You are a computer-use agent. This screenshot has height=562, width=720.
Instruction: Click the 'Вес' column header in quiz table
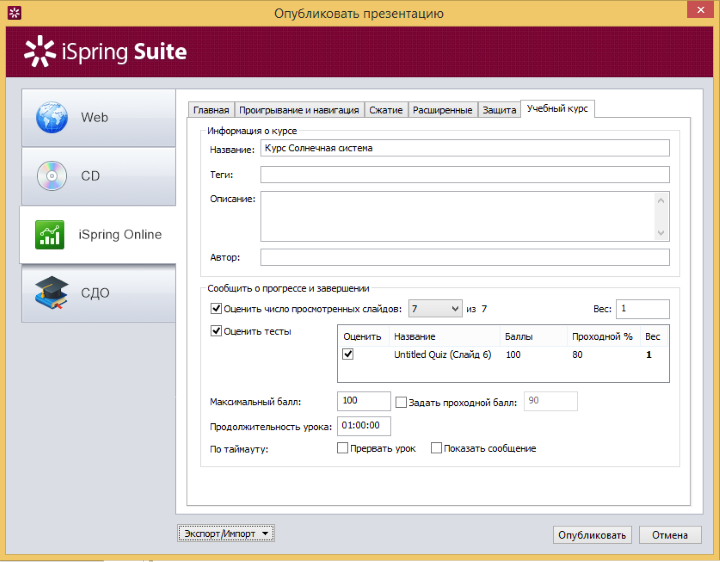pyautogui.click(x=653, y=337)
